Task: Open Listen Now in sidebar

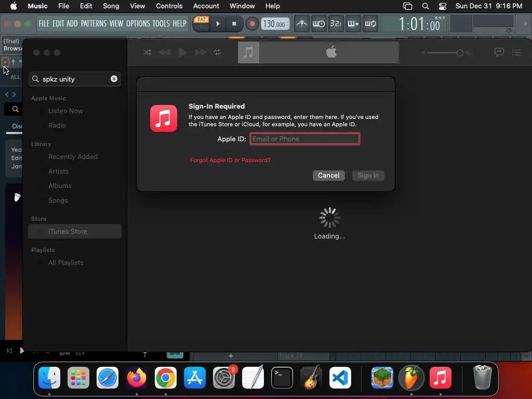Action: 65,111
